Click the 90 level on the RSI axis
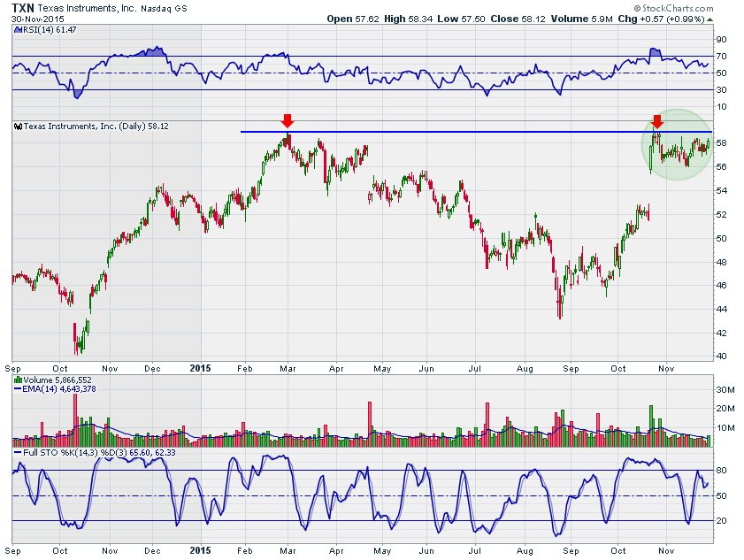This screenshot has width=744, height=560. [x=721, y=40]
